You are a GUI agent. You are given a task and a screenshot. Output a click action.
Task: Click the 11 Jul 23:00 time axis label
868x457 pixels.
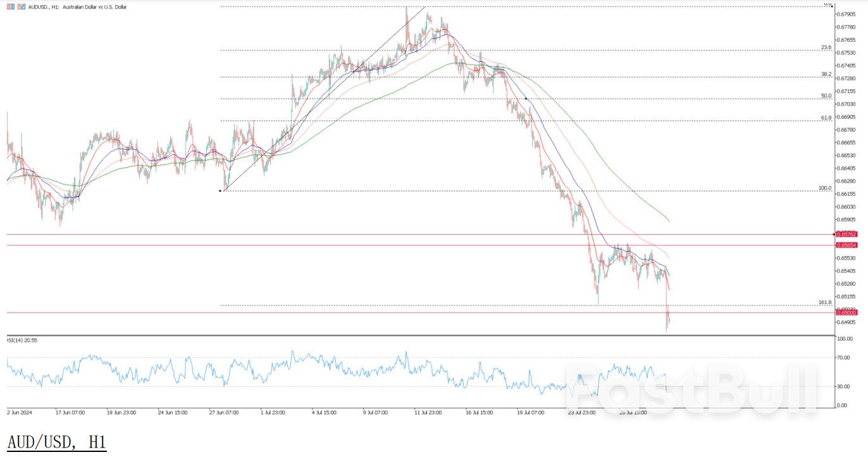point(428,412)
